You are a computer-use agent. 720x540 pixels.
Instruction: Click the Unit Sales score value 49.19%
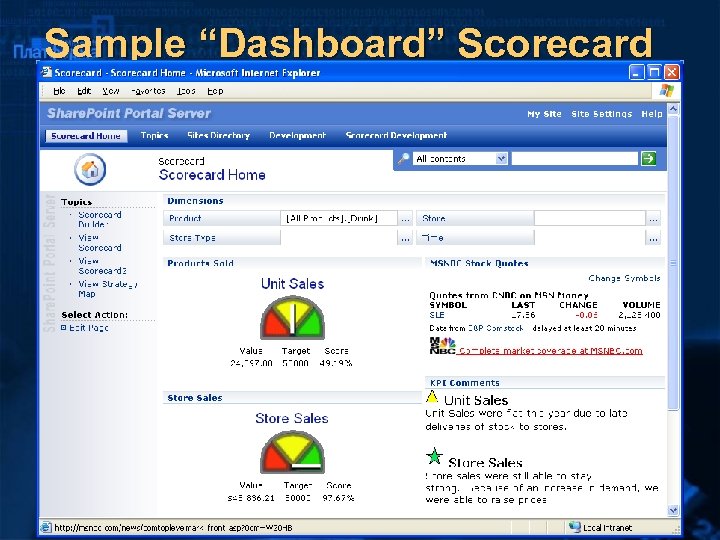336,363
